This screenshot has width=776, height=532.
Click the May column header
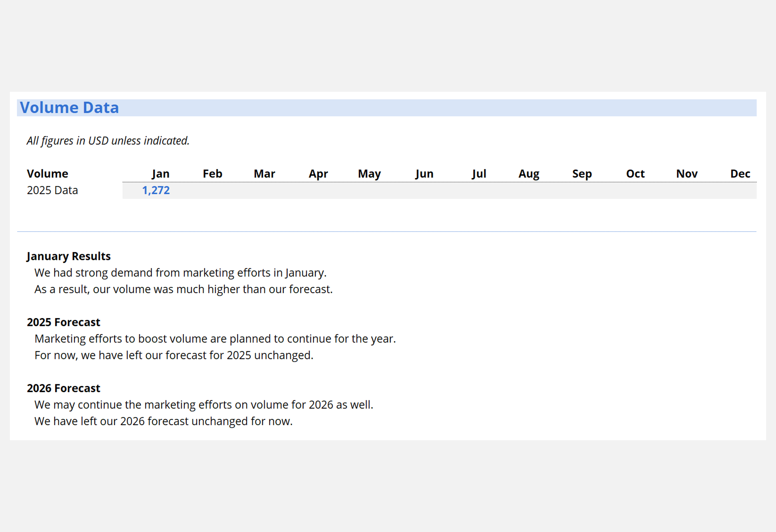tap(369, 174)
